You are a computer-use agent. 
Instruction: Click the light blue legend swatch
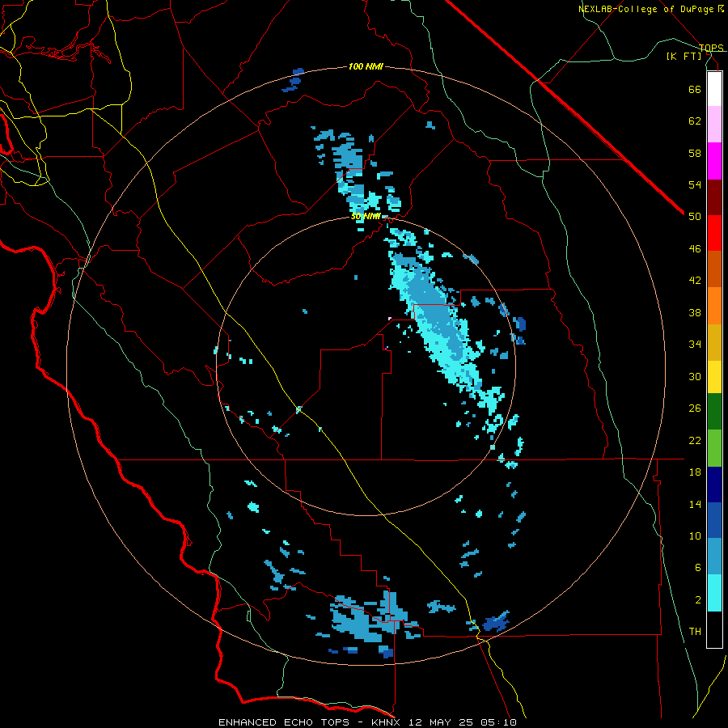coord(714,556)
